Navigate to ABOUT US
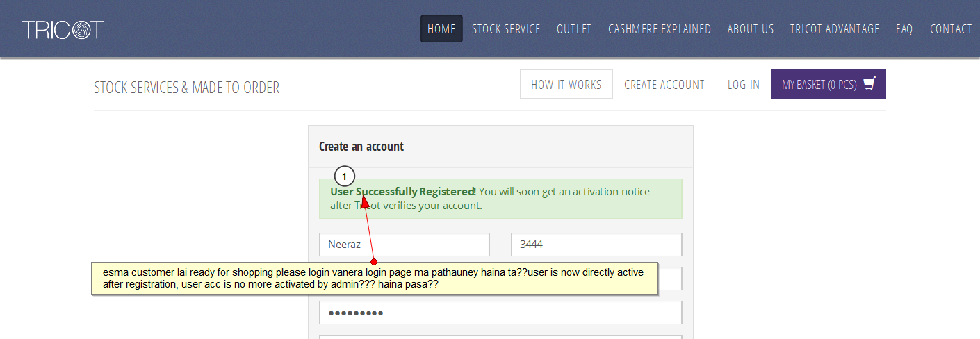 751,29
